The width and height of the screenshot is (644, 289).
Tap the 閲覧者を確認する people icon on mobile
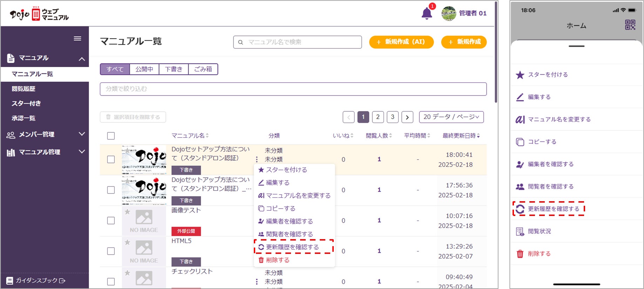(x=520, y=186)
